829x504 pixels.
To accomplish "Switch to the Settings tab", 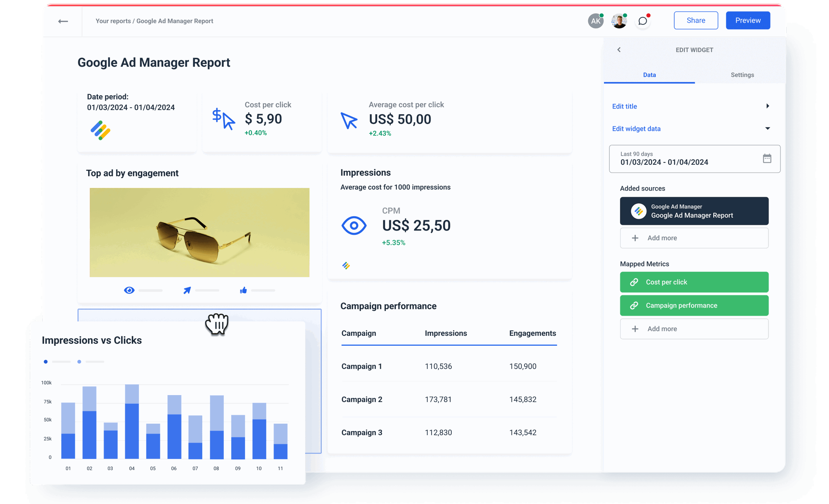I will coord(742,75).
